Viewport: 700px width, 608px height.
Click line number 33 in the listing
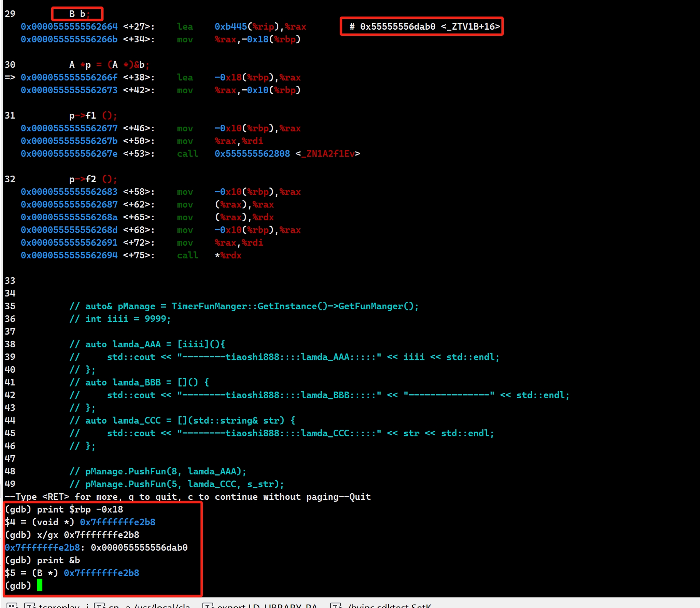pyautogui.click(x=10, y=281)
